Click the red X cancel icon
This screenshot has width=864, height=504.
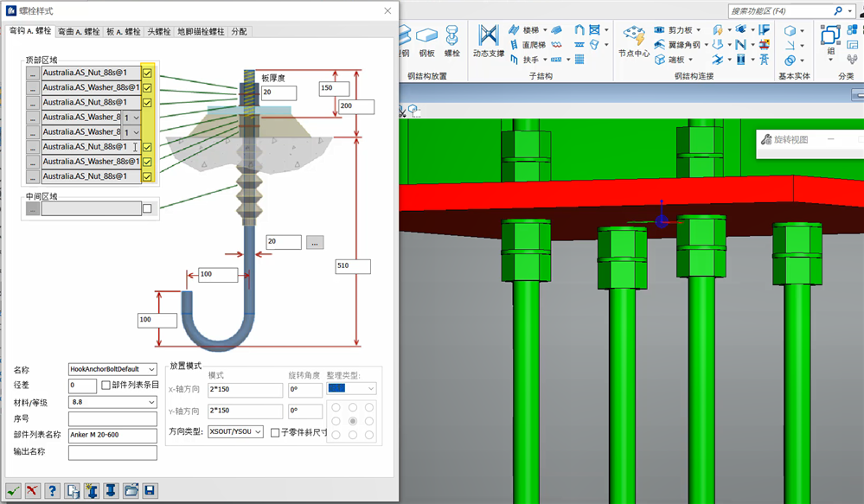click(33, 490)
